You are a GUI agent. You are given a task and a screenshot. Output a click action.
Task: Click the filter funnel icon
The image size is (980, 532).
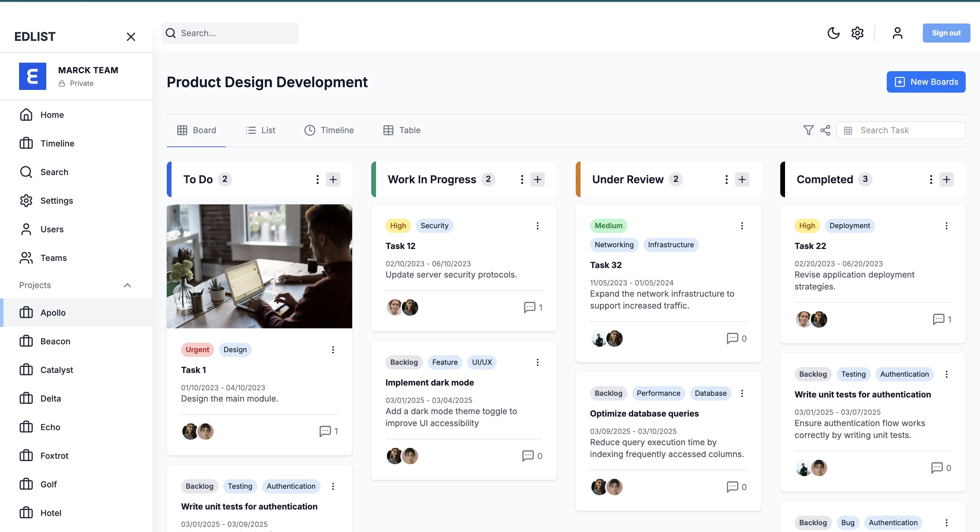808,130
